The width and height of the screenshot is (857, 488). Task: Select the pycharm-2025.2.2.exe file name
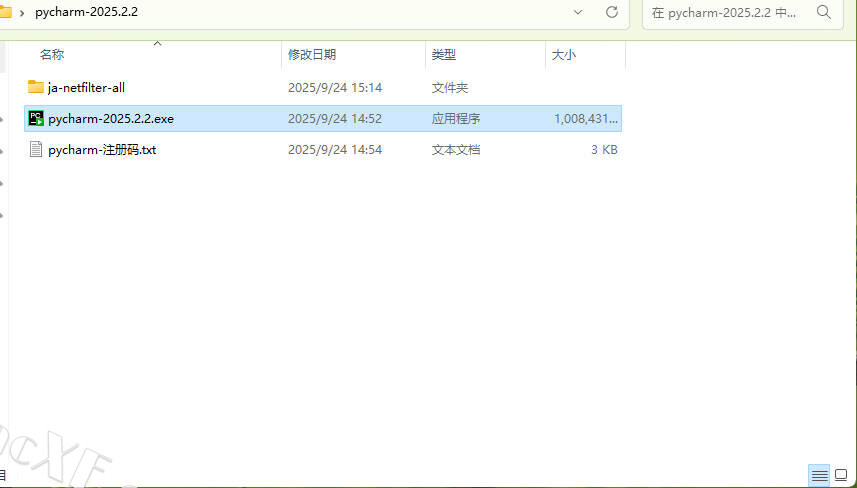tap(111, 119)
